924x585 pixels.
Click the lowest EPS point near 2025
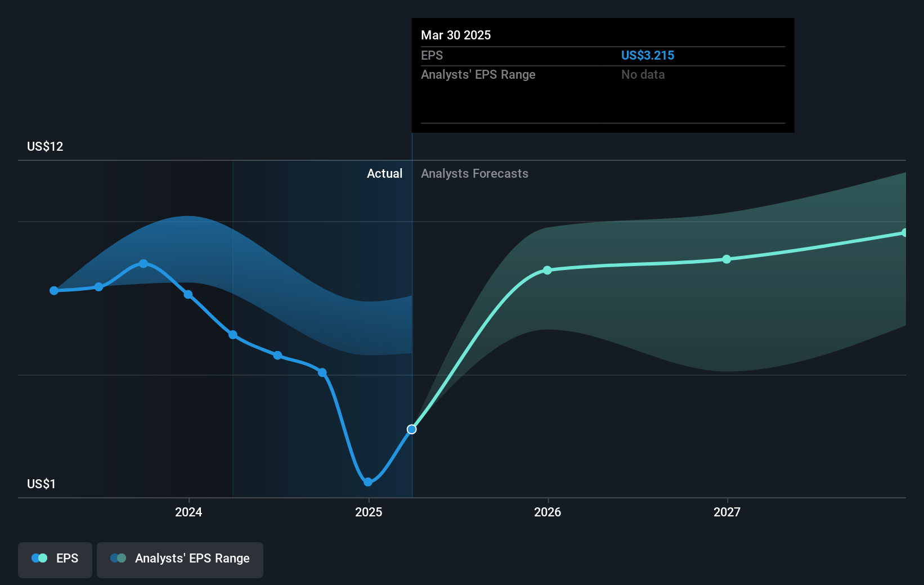coord(368,482)
